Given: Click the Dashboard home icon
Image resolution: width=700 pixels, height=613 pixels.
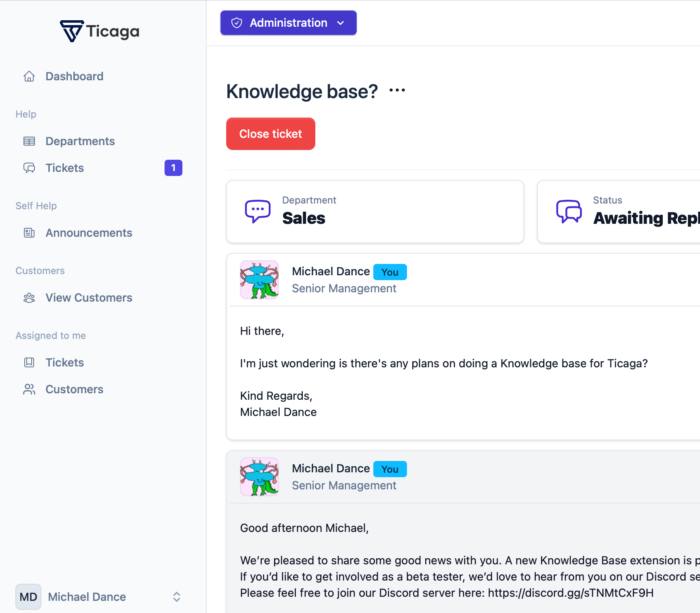Looking at the screenshot, I should pyautogui.click(x=29, y=76).
